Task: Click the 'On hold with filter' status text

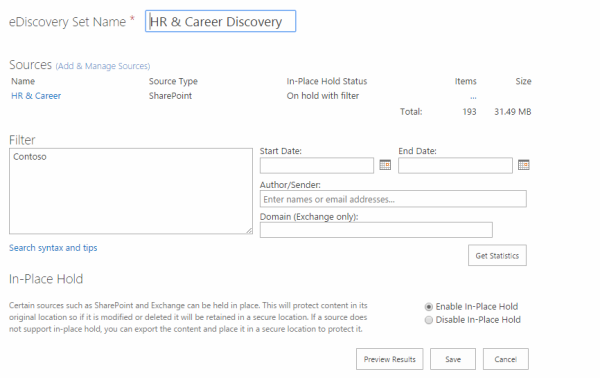Action: pyautogui.click(x=323, y=96)
